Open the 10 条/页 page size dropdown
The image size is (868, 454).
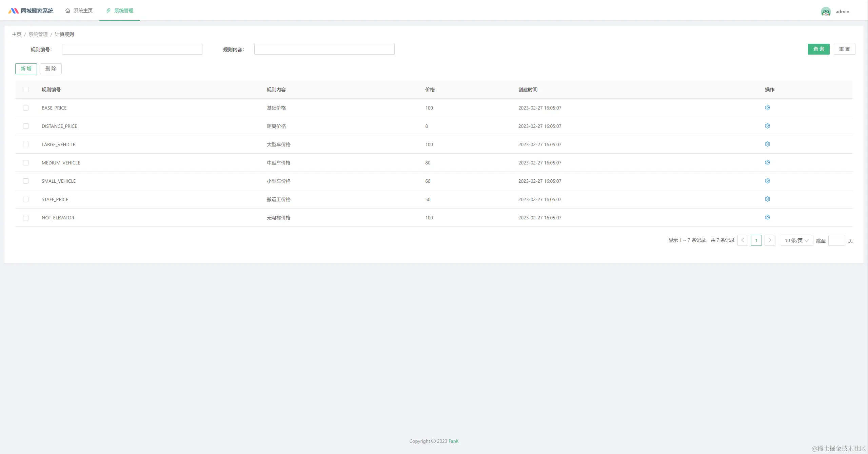point(796,240)
